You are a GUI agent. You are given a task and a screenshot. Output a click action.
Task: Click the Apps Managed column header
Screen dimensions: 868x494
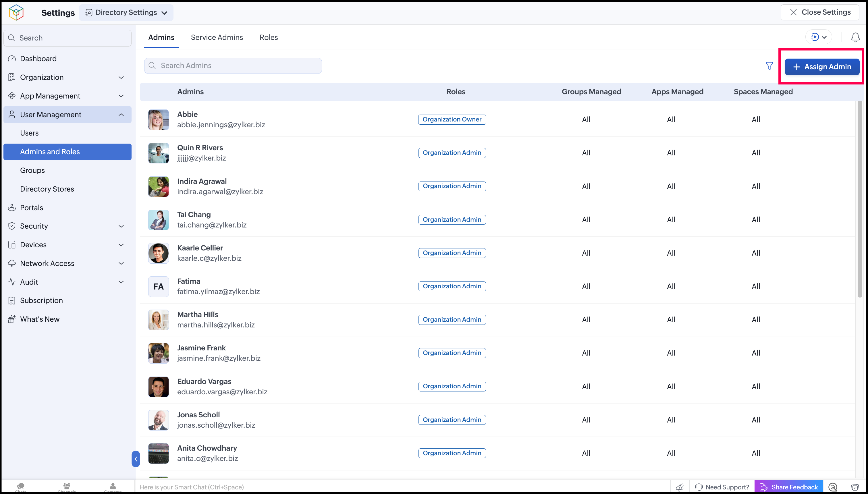click(677, 92)
